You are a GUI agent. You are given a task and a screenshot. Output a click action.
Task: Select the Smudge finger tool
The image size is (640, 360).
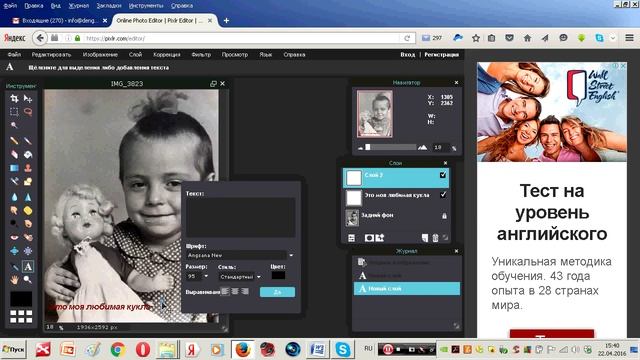[x=14, y=210]
